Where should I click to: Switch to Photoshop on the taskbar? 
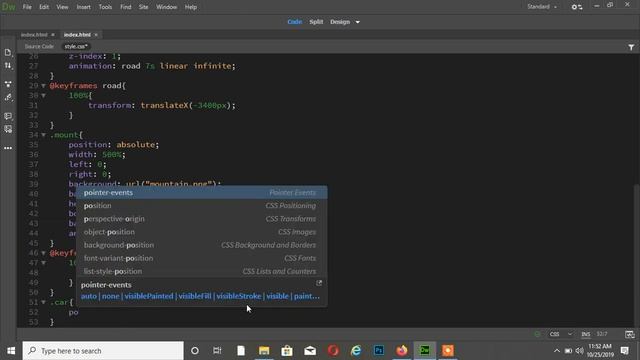(379, 351)
